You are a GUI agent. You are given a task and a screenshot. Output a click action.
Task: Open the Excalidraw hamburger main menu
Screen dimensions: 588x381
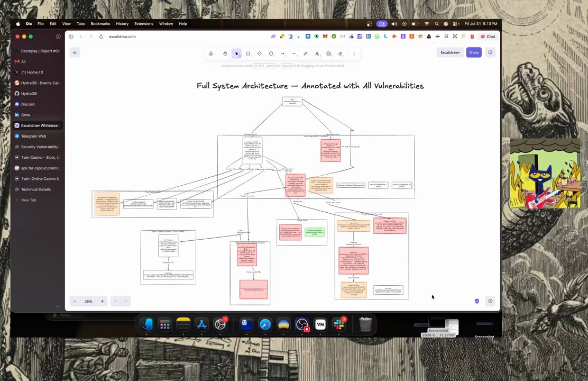tap(75, 52)
